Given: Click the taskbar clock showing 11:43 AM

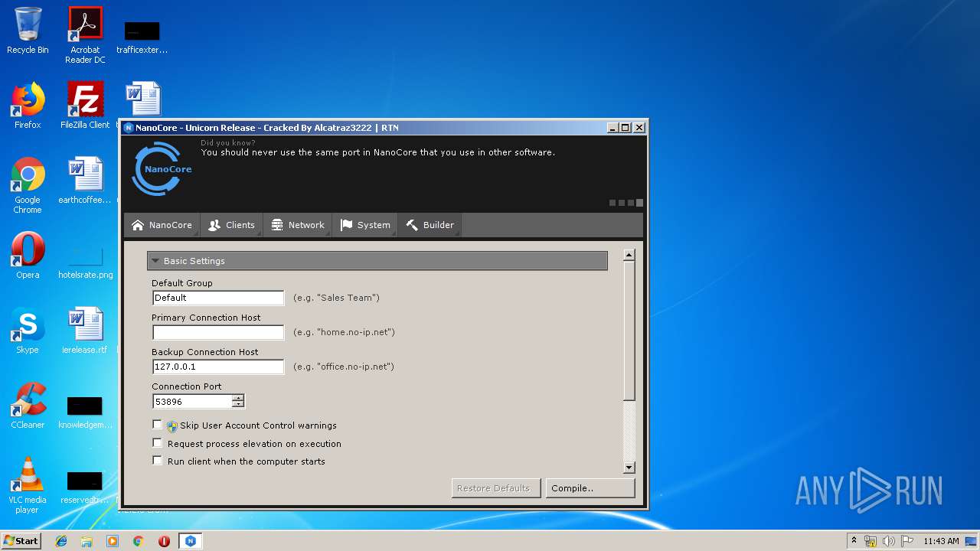Looking at the screenshot, I should click(941, 541).
